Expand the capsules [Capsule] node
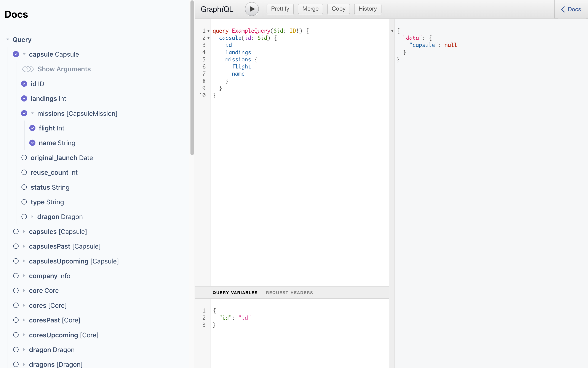This screenshot has height=368, width=588. point(24,232)
